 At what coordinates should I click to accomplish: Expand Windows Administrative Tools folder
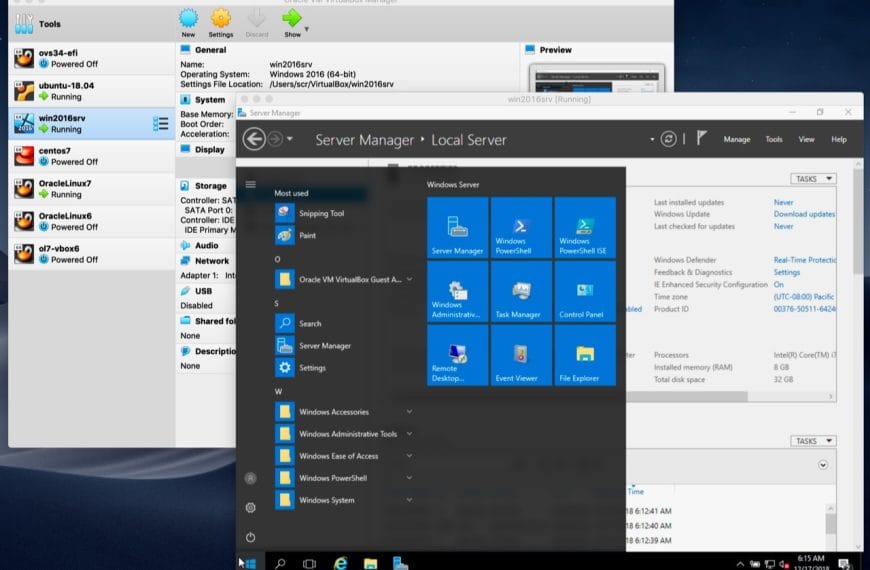(x=345, y=434)
